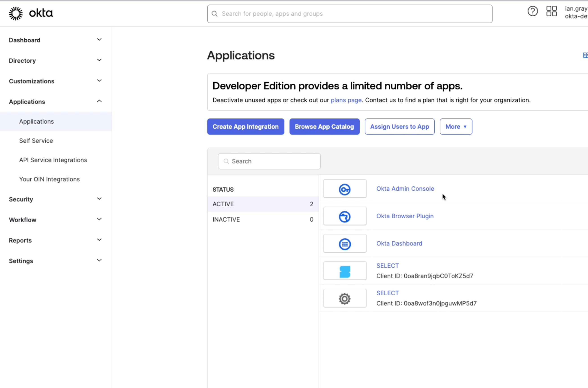Click the gear icon of second SELECT app
The image size is (588, 388).
[x=345, y=298]
